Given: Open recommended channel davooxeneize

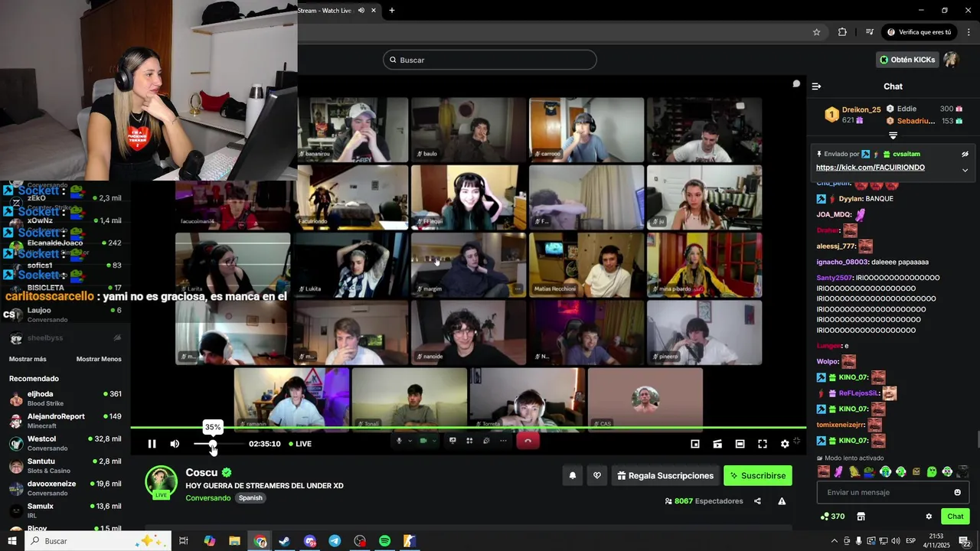Looking at the screenshot, I should (65, 488).
